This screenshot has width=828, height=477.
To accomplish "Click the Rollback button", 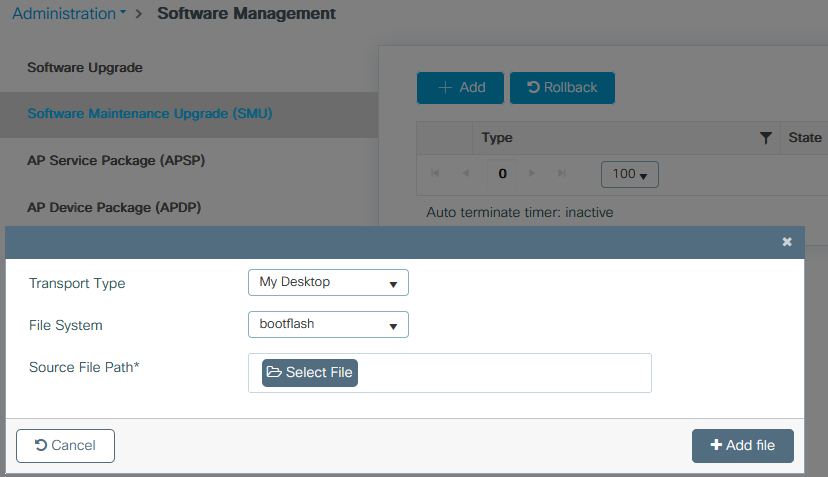I will 562,88.
